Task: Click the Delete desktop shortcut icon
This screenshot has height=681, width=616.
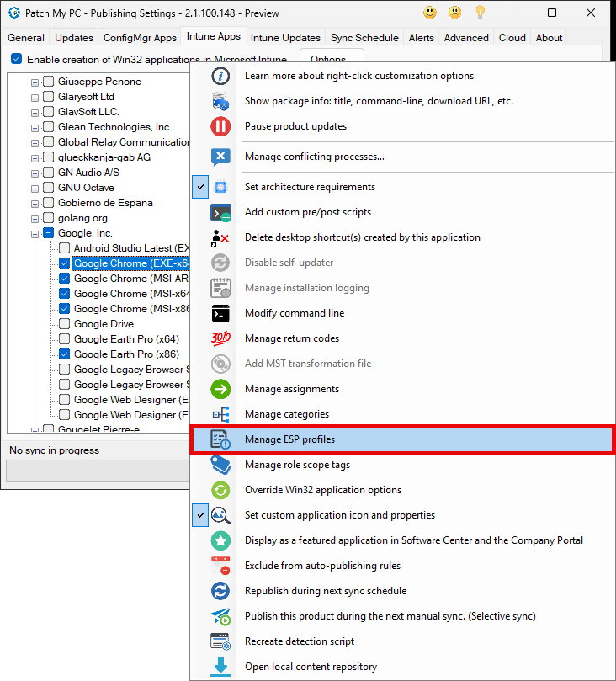Action: point(220,237)
